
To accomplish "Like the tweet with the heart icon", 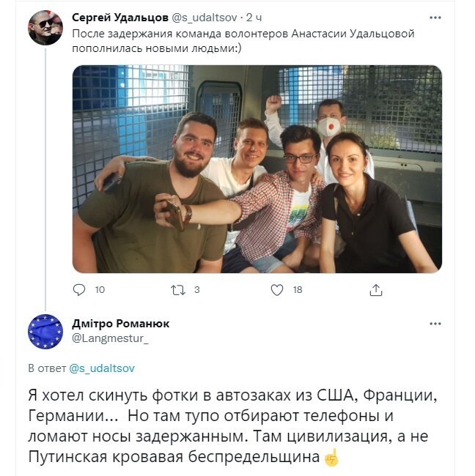I will tap(277, 290).
